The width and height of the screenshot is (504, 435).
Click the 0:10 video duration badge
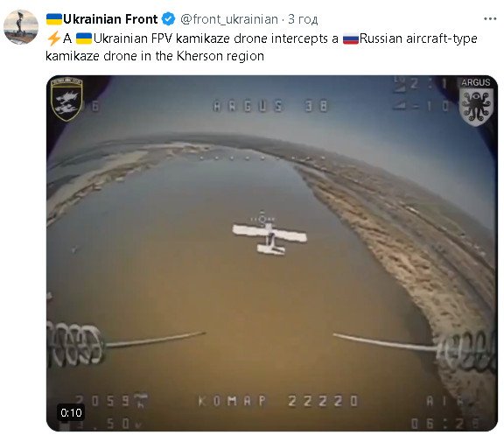71,412
